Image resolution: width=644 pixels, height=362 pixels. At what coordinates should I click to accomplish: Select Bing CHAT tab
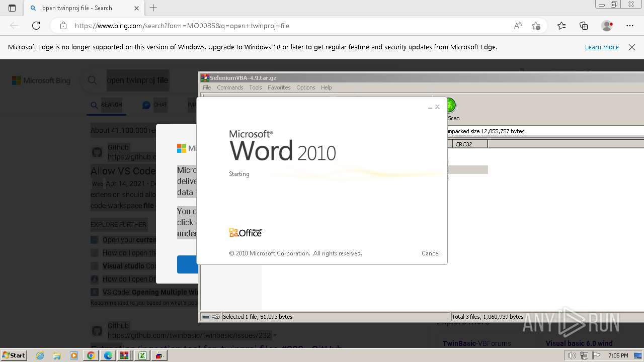154,105
